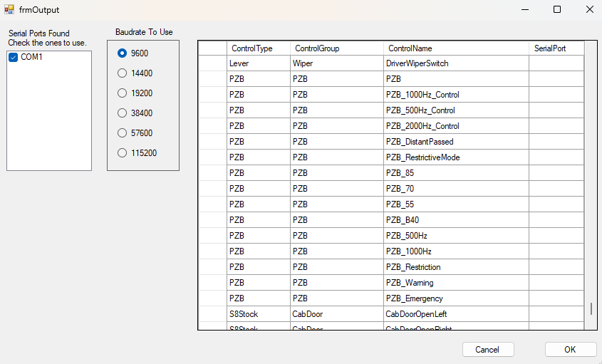Image resolution: width=602 pixels, height=364 pixels.
Task: Click the PZB_2000Hz_Control cell
Action: point(456,126)
